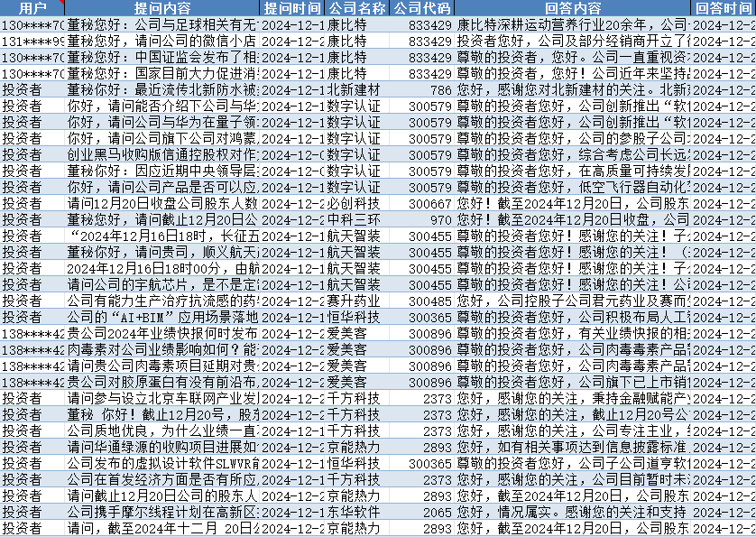Select question 请问贵公司肉毒素项目延期
Image resolution: width=756 pixels, height=537 pixels.
pos(162,366)
